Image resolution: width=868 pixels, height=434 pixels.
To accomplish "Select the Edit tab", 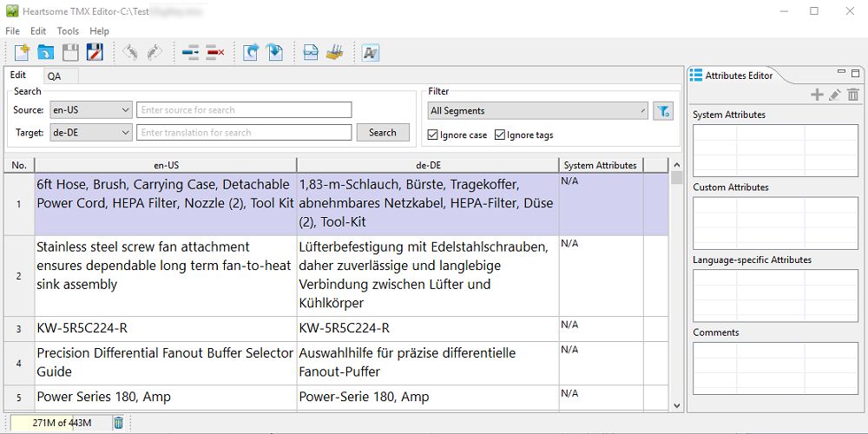I will click(18, 75).
